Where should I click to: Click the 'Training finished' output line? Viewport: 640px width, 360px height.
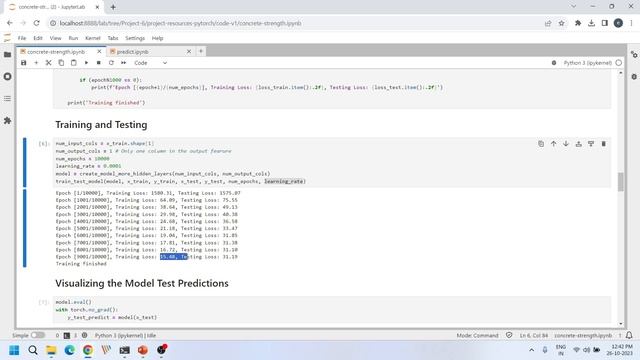pyautogui.click(x=81, y=264)
